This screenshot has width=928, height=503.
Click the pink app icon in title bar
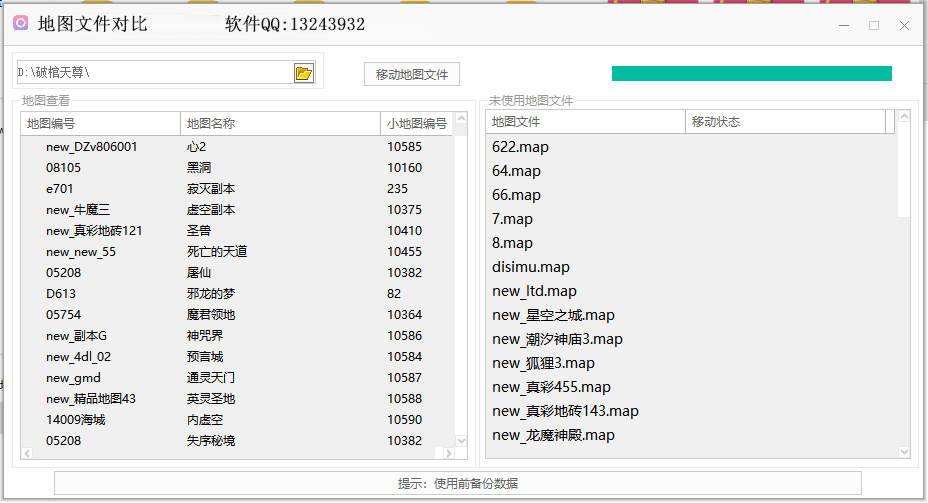click(21, 23)
